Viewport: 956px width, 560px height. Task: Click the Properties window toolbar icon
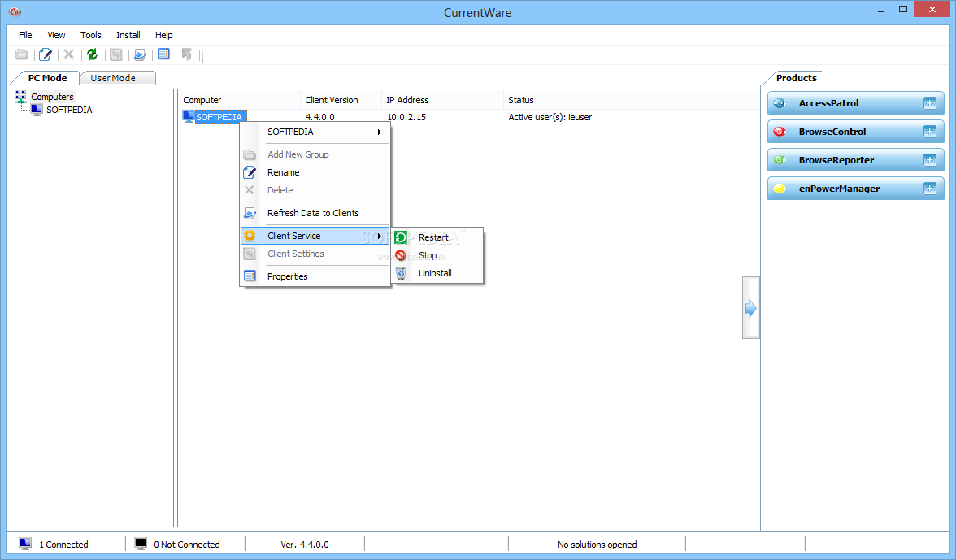(x=163, y=54)
